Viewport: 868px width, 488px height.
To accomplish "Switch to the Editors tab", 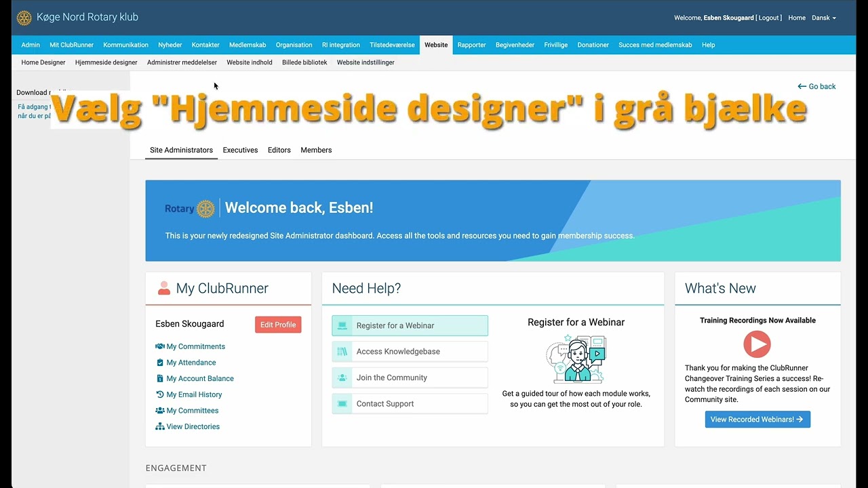I will (279, 150).
